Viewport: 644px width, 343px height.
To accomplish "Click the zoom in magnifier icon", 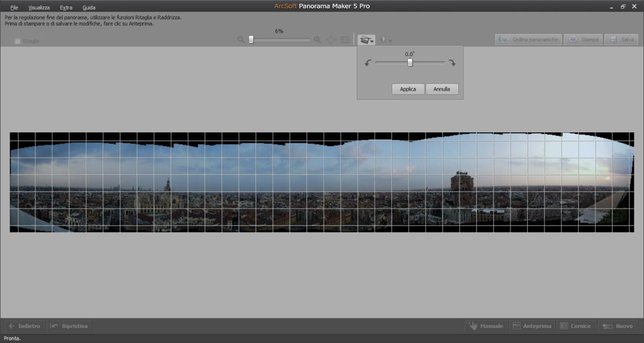I will point(317,40).
